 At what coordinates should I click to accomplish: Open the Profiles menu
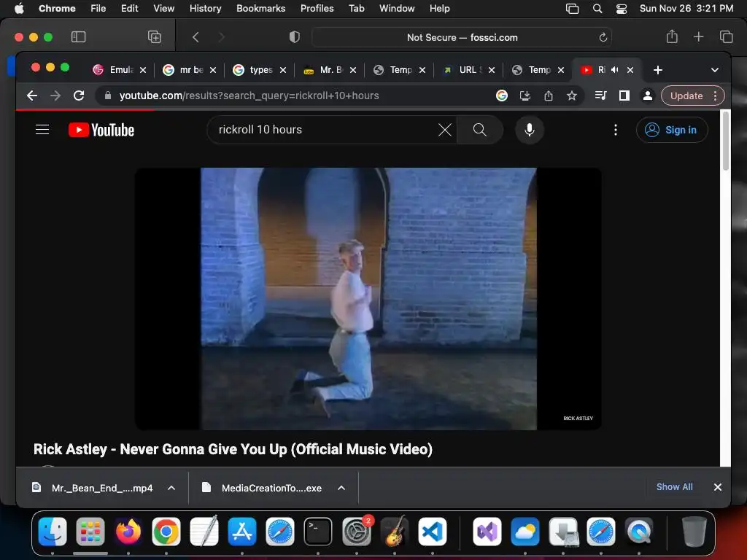coord(317,8)
